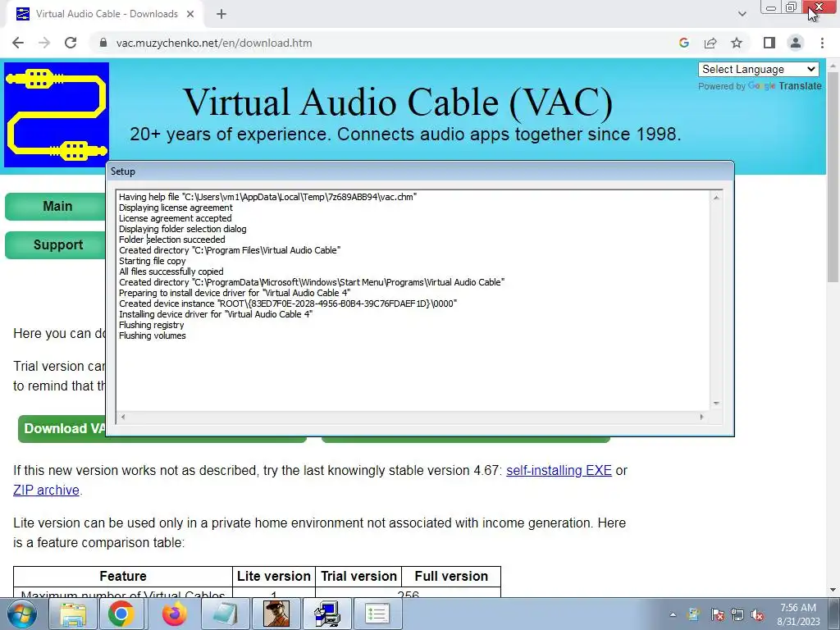Expand the tab search chevron

click(x=742, y=14)
